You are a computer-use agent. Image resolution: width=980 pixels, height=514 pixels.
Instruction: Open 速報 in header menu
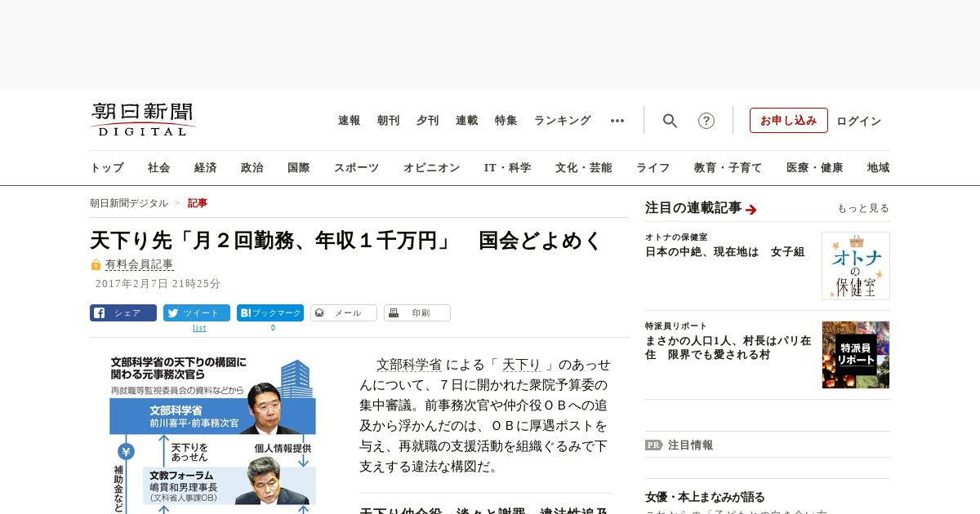(350, 121)
